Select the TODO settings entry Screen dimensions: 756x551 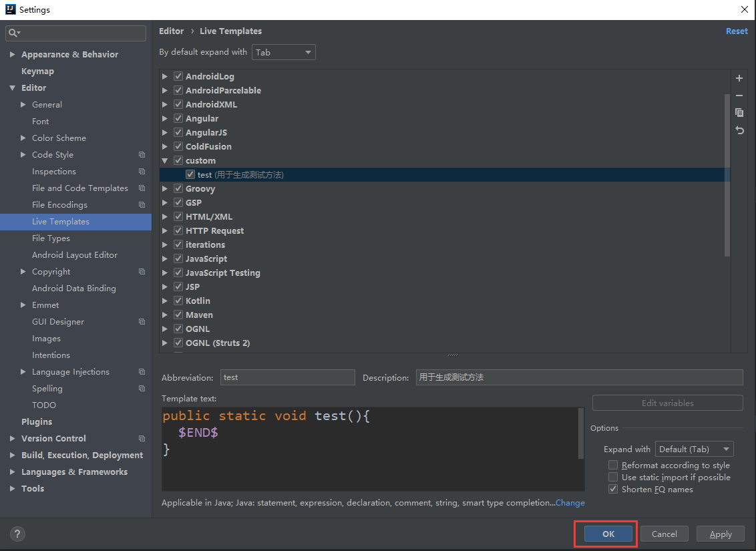(x=44, y=405)
